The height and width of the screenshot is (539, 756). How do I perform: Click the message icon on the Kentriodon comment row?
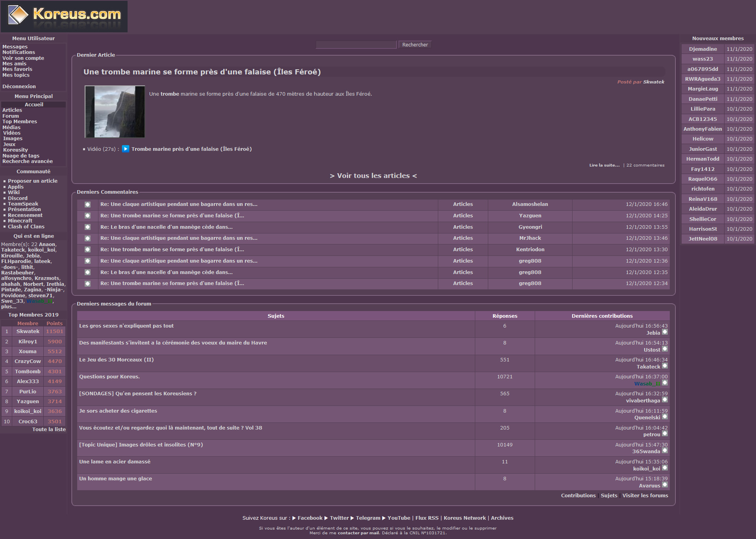click(x=87, y=250)
